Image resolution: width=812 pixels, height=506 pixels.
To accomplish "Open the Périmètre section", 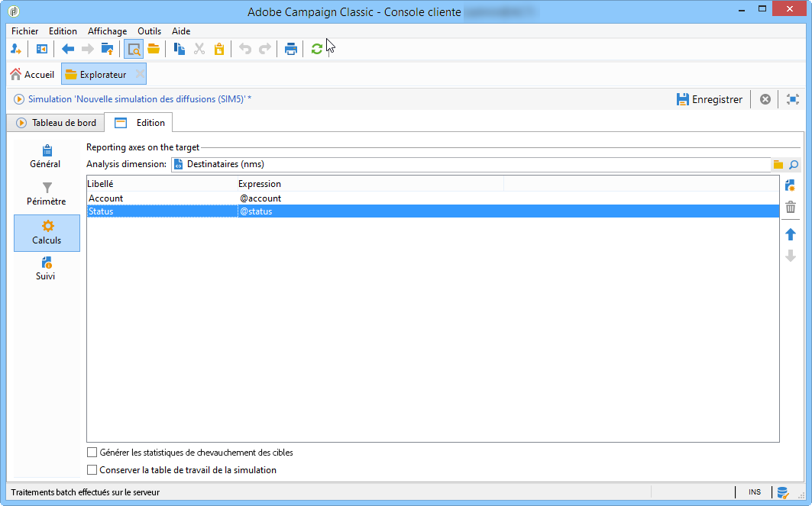I will pyautogui.click(x=47, y=194).
